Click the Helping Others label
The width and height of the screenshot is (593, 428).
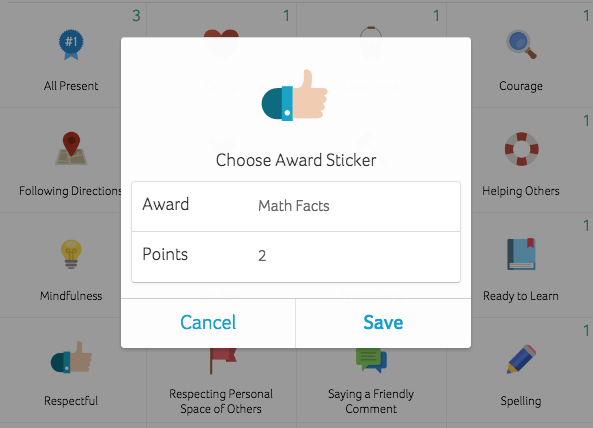pyautogui.click(x=521, y=191)
